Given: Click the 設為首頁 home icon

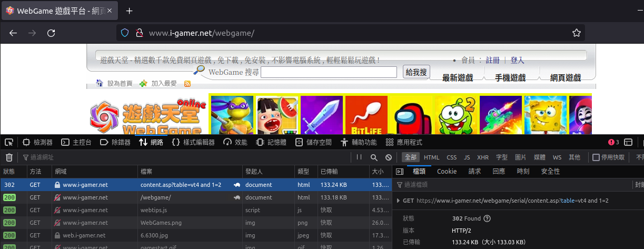Looking at the screenshot, I should click(x=100, y=83).
